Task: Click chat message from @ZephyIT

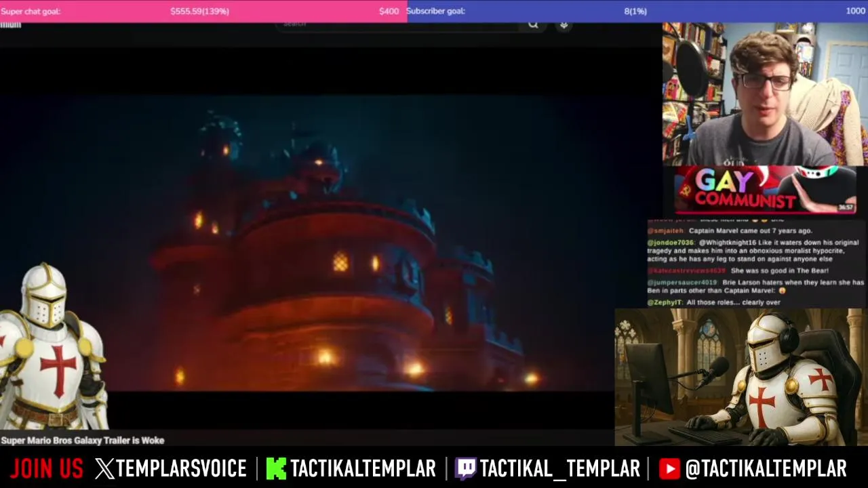Action: [713, 302]
